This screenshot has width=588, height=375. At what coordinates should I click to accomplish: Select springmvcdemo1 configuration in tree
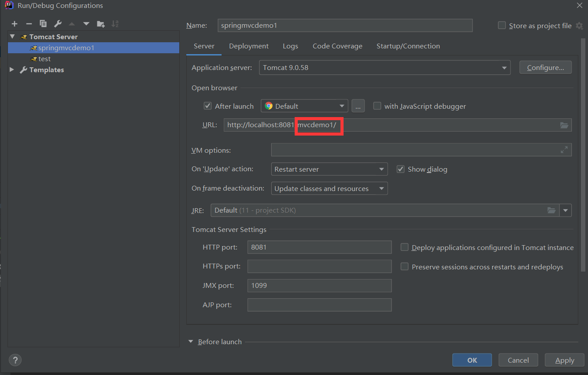point(93,48)
